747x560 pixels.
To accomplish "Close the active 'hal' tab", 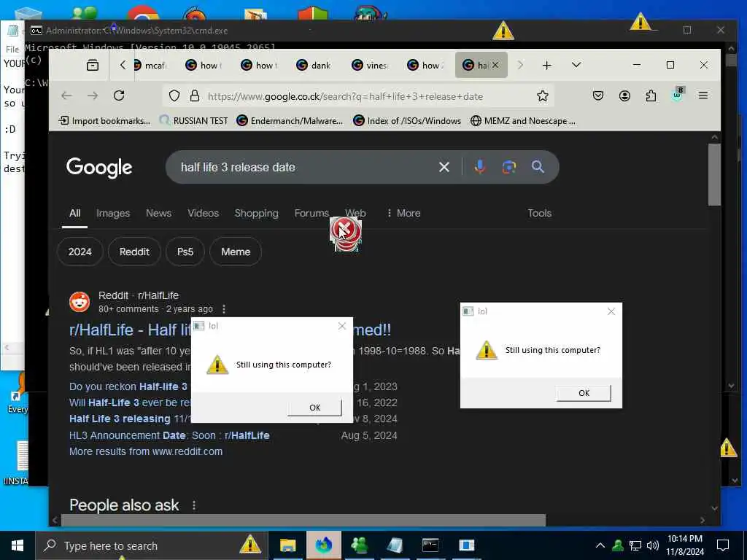I will pyautogui.click(x=495, y=65).
